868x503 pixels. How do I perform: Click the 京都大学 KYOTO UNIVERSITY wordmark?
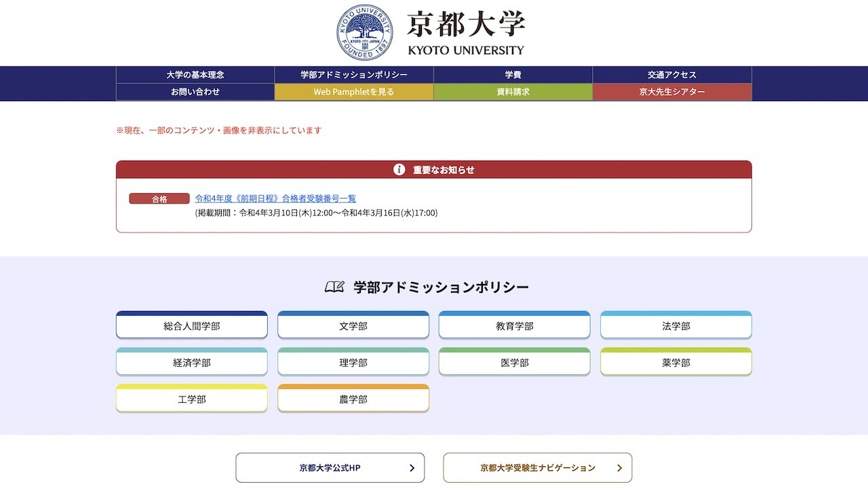point(466,33)
